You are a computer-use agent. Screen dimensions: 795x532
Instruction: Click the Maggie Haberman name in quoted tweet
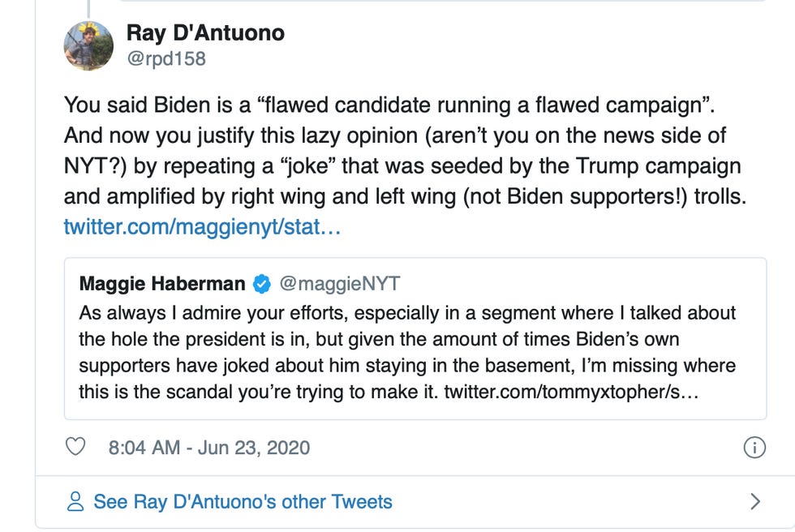coord(162,283)
